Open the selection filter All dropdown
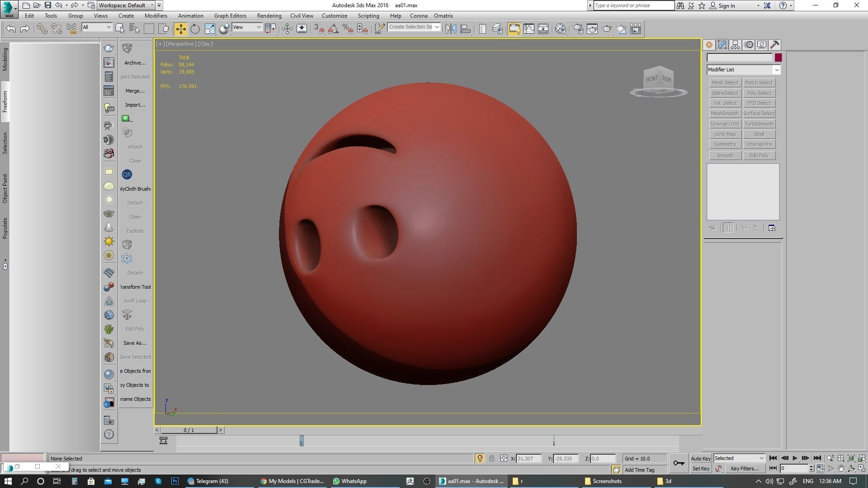Viewport: 868px width, 488px height. [97, 27]
